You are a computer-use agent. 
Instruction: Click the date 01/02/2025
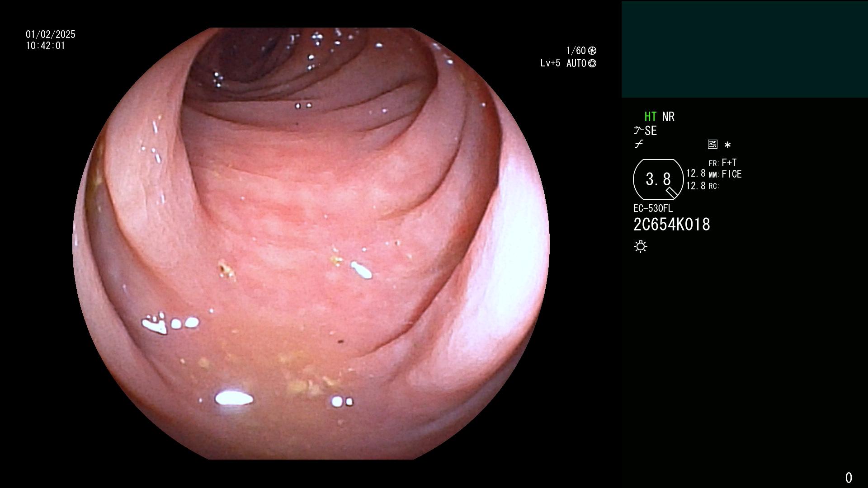tap(51, 34)
